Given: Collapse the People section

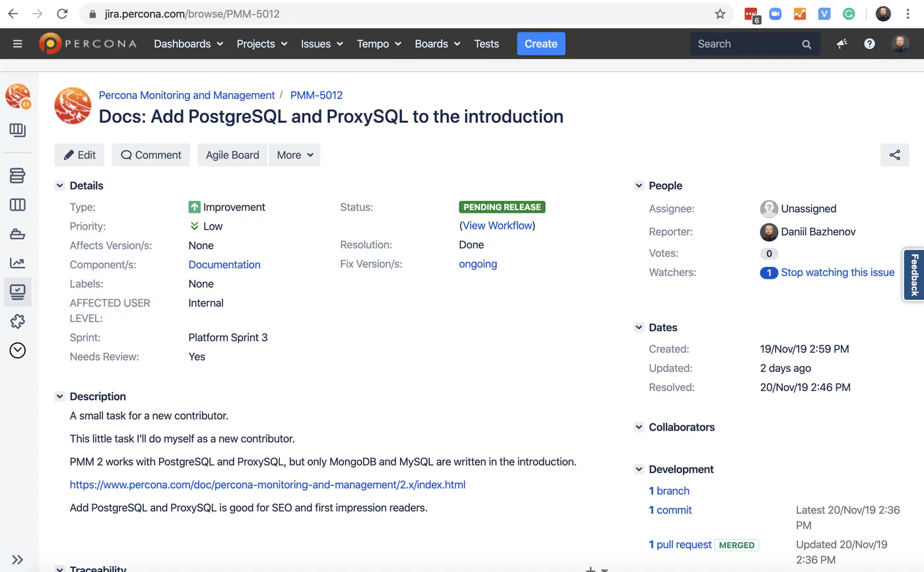Looking at the screenshot, I should click(639, 186).
